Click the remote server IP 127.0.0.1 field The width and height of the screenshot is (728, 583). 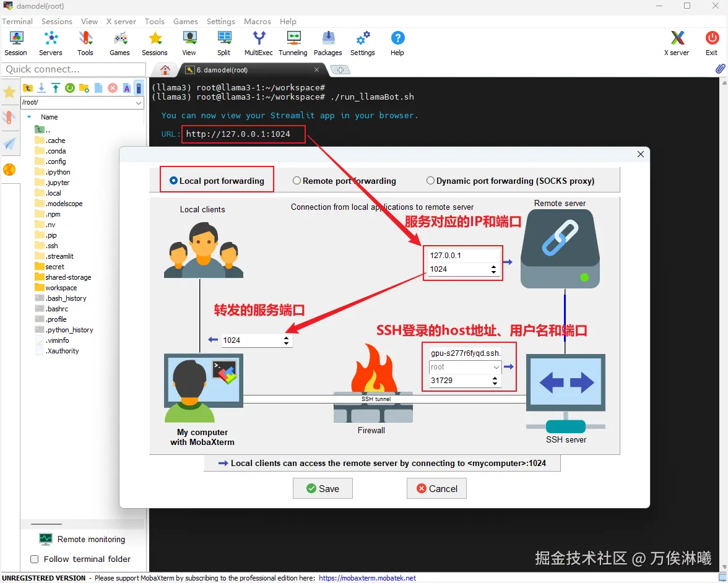coord(463,255)
